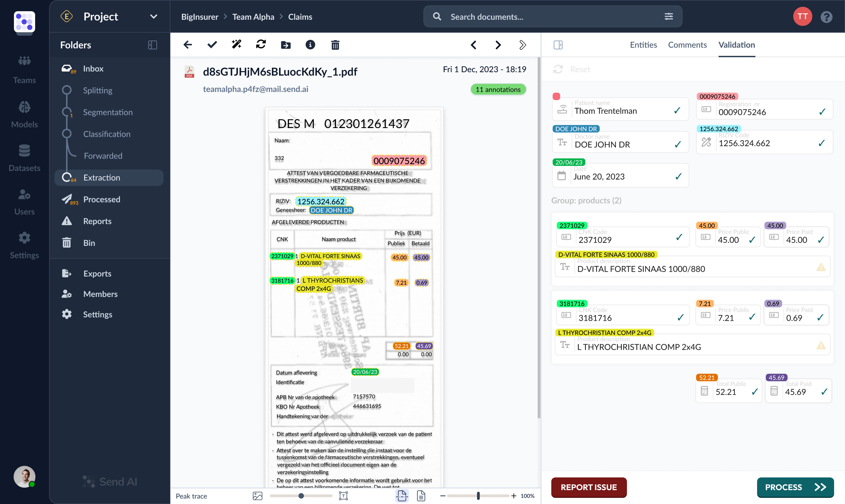This screenshot has height=504, width=845.
Task: Open the Teams section in the sidebar
Action: coord(24,69)
